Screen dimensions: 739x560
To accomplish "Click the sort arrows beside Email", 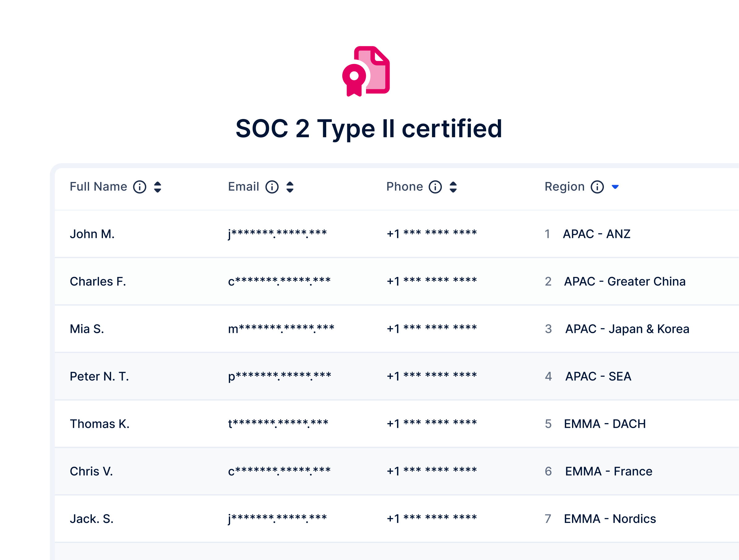I will (290, 187).
